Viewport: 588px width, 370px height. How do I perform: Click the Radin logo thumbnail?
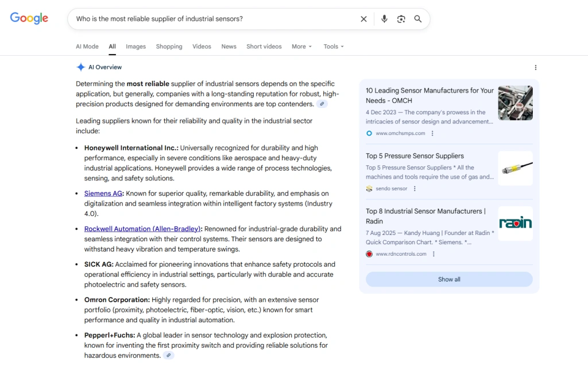[x=515, y=223]
